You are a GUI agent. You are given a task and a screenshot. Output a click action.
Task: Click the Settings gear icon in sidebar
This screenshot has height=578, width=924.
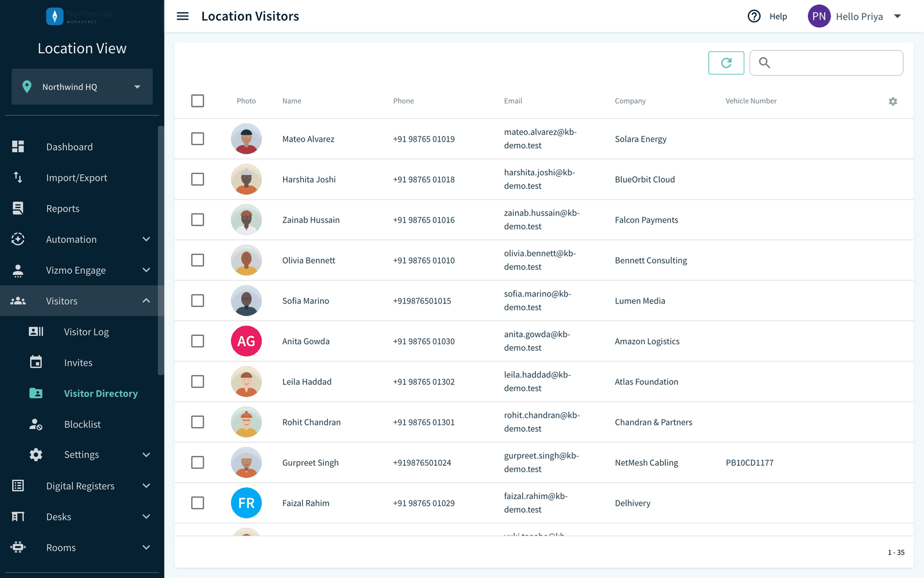[36, 455]
